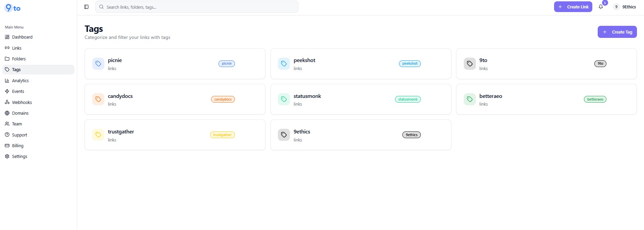Screen dimensions: 644x230
Task: Navigate to Domains page
Action: coord(20,113)
